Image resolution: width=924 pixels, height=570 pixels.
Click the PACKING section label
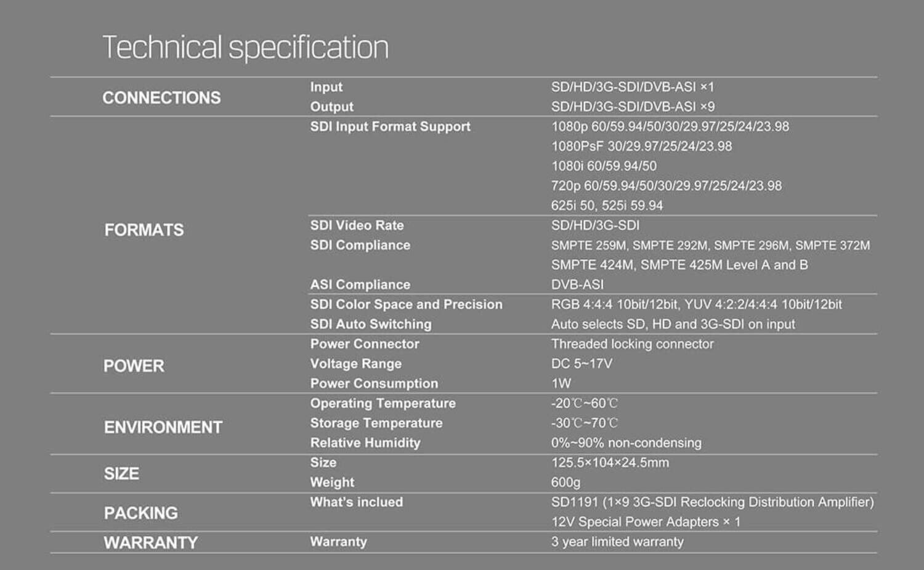pyautogui.click(x=141, y=513)
